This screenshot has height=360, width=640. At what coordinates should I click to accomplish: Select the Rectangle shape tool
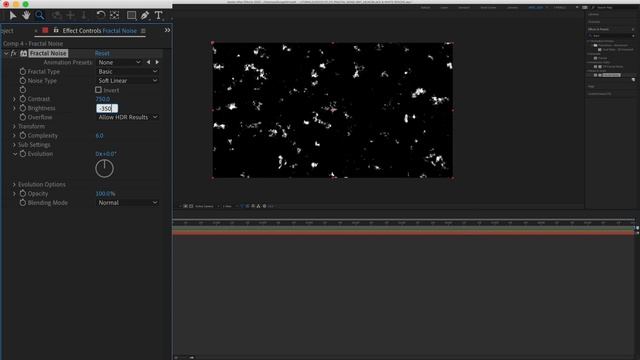click(x=131, y=16)
